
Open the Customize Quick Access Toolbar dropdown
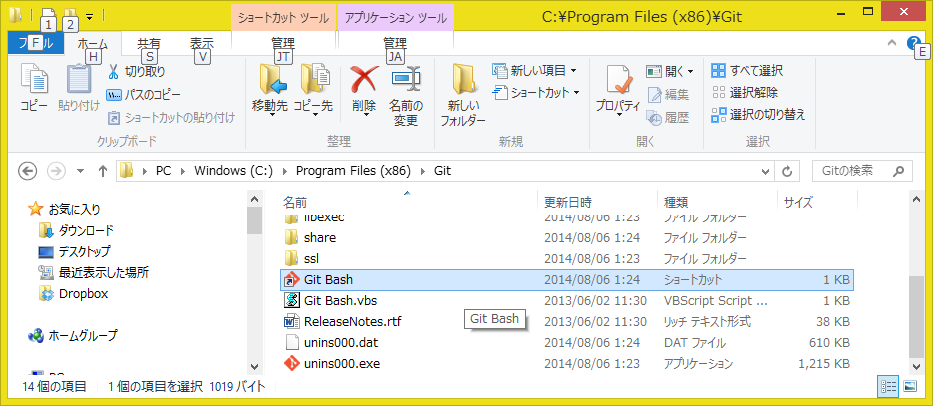89,15
